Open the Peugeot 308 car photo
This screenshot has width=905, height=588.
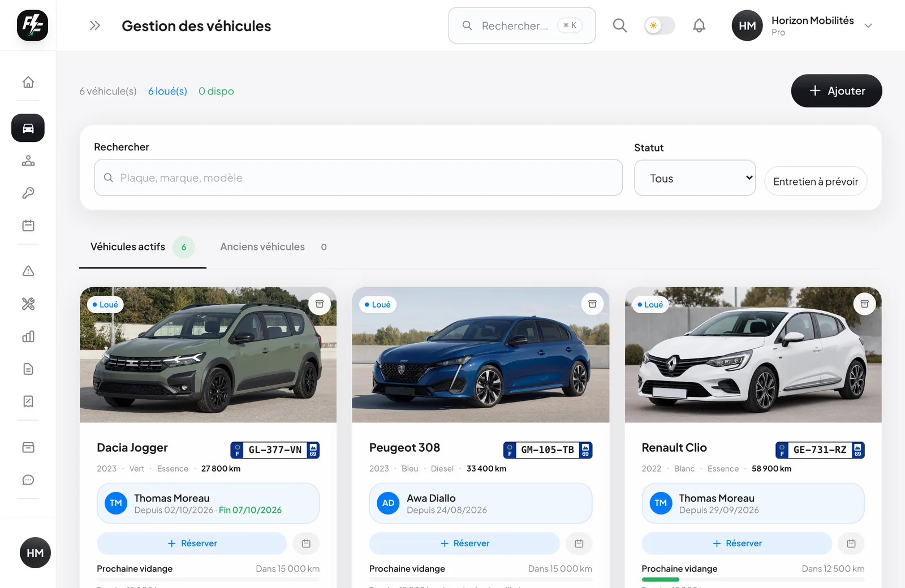[481, 354]
